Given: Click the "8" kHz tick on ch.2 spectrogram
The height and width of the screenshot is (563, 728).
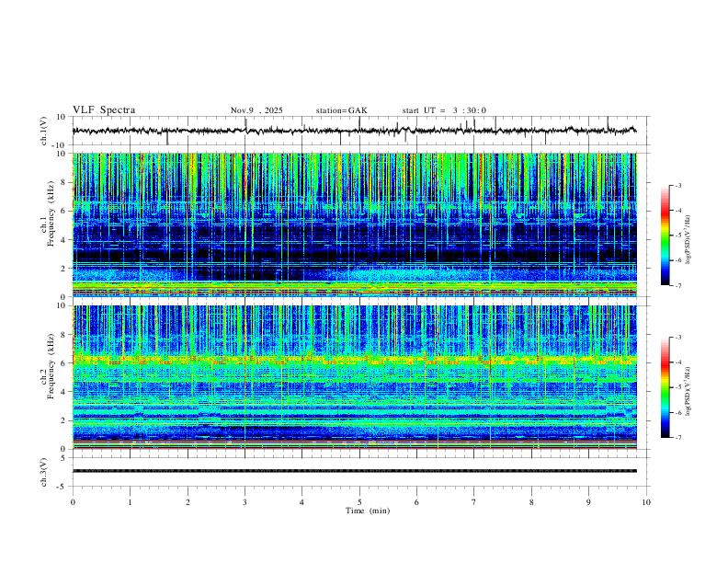Looking at the screenshot, I should tap(64, 335).
